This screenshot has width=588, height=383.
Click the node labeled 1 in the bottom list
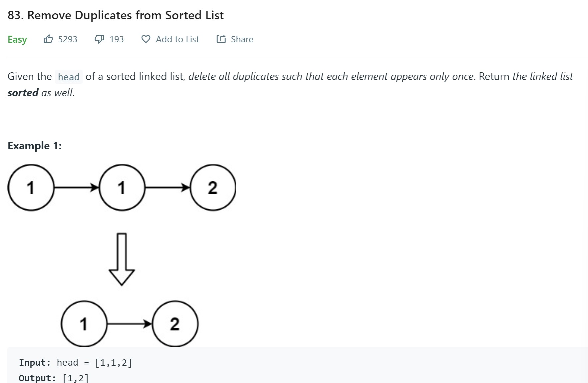(x=84, y=324)
